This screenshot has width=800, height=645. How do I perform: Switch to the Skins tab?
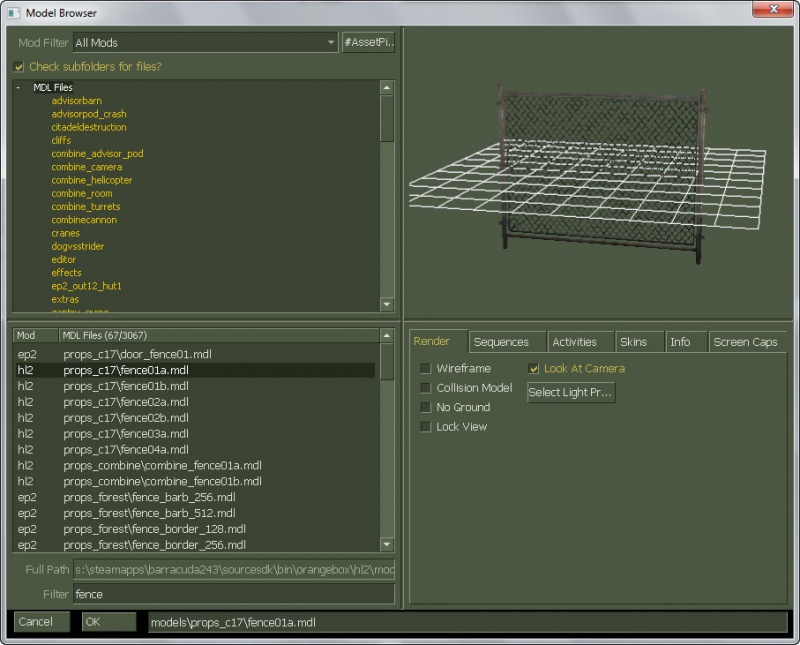coord(639,342)
